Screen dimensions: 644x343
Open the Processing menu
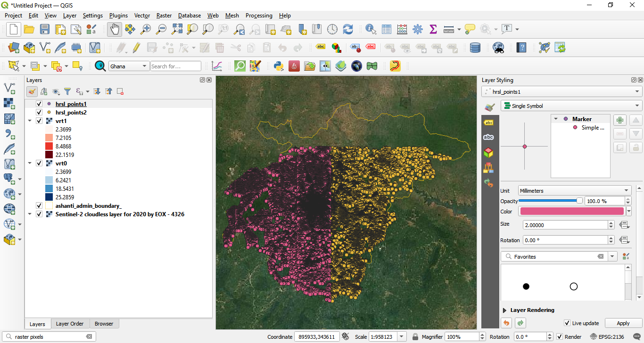click(259, 16)
